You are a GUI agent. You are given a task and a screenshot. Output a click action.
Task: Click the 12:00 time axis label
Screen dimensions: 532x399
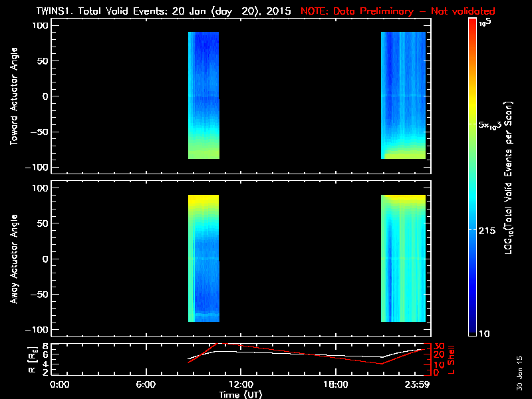241,384
